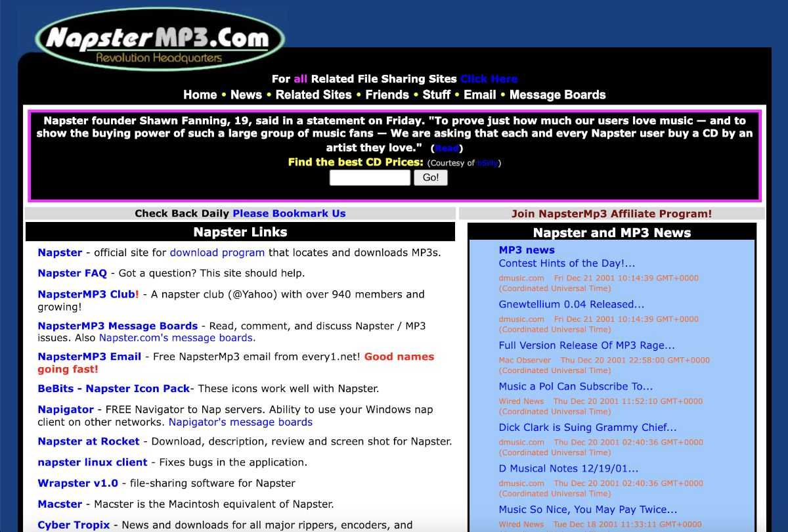Open Napster.com's message boards link
The height and width of the screenshot is (532, 788).
click(x=177, y=338)
